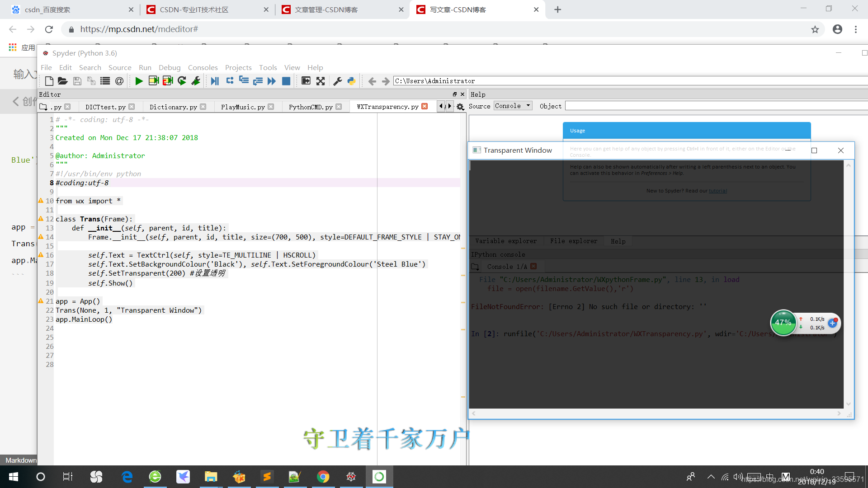Expand the Source Console dropdown

(513, 106)
